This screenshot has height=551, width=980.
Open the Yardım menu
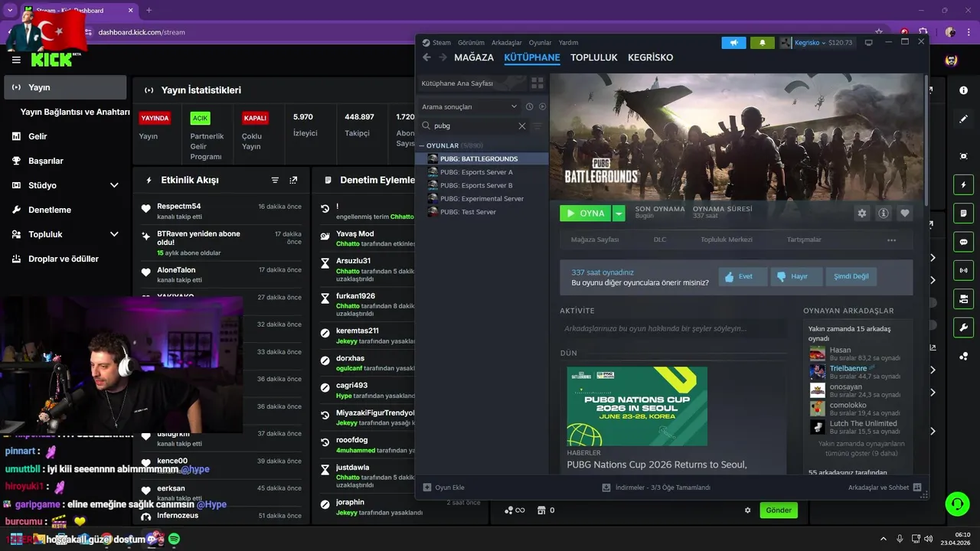pyautogui.click(x=568, y=43)
